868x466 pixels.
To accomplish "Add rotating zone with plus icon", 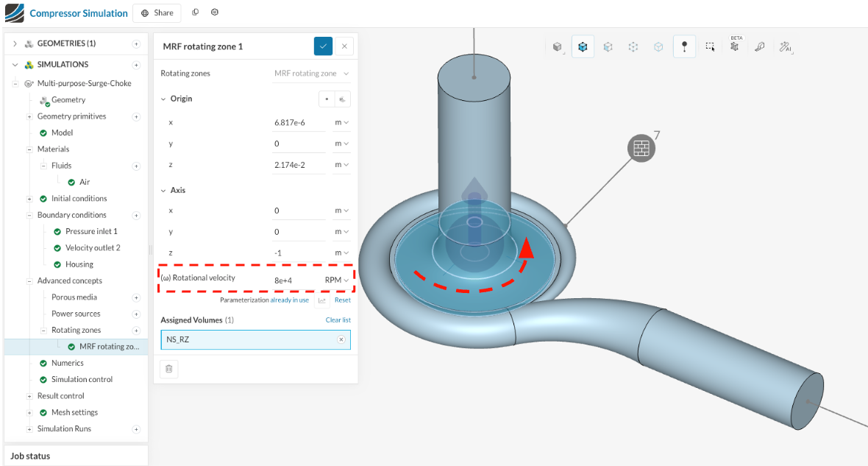I will [136, 331].
